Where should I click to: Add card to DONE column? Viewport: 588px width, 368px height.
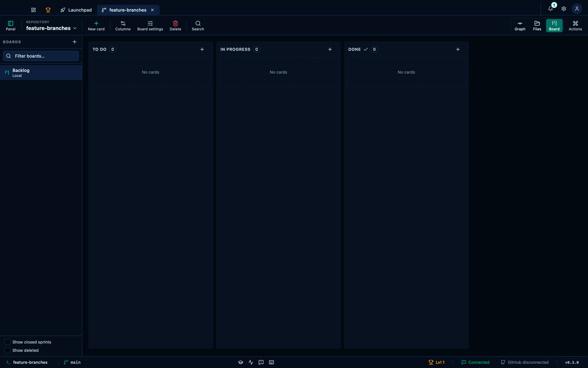(x=458, y=49)
